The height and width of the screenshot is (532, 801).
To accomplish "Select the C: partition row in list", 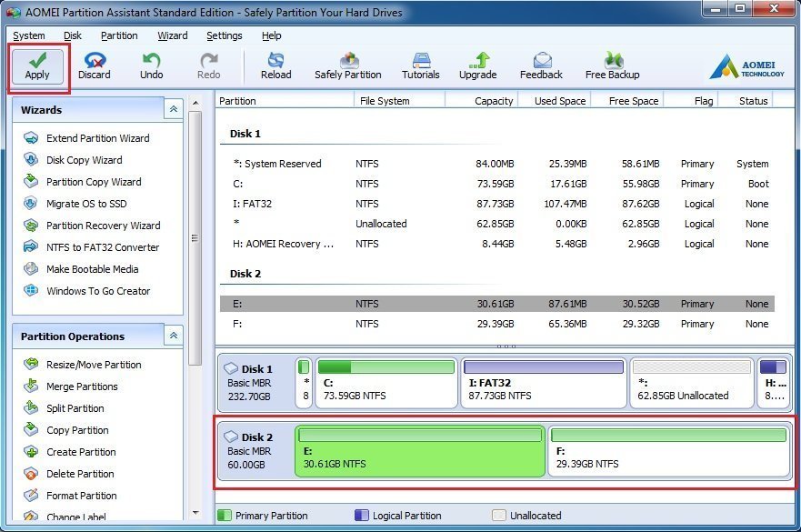I will tap(497, 184).
